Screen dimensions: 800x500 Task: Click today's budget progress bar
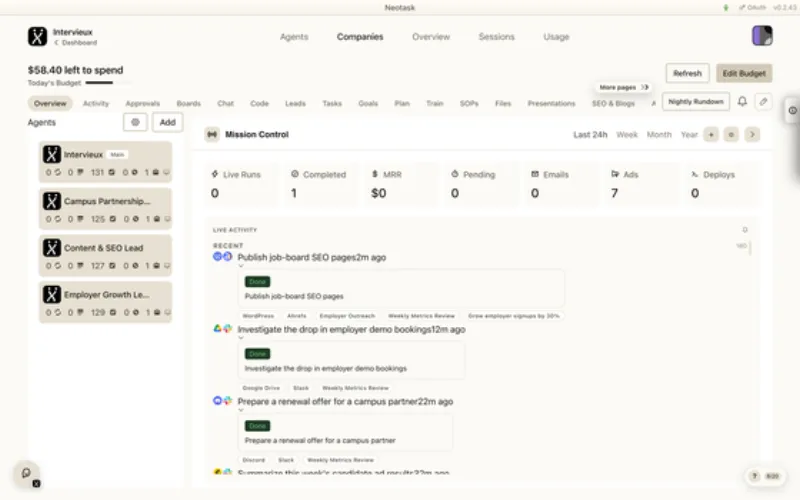click(x=108, y=83)
